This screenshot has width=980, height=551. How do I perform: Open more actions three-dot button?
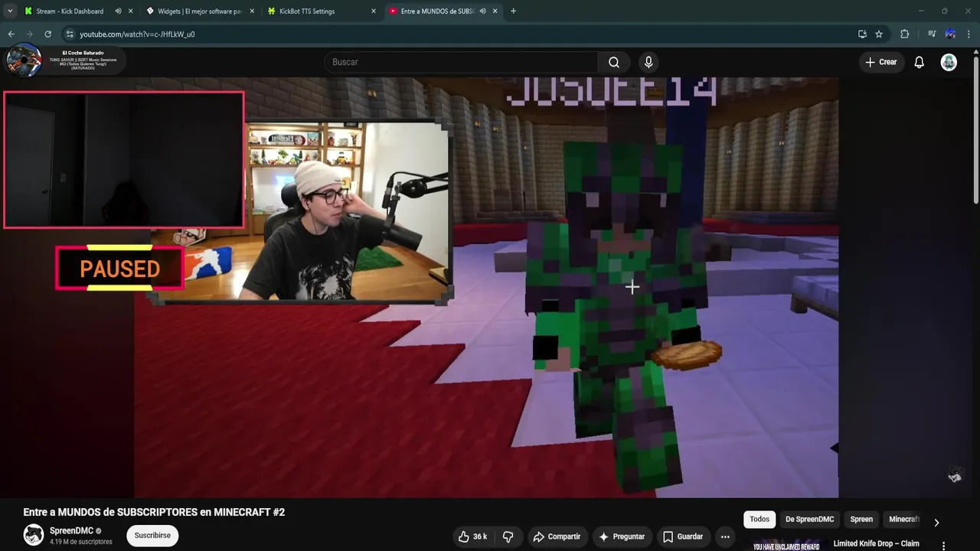point(725,536)
